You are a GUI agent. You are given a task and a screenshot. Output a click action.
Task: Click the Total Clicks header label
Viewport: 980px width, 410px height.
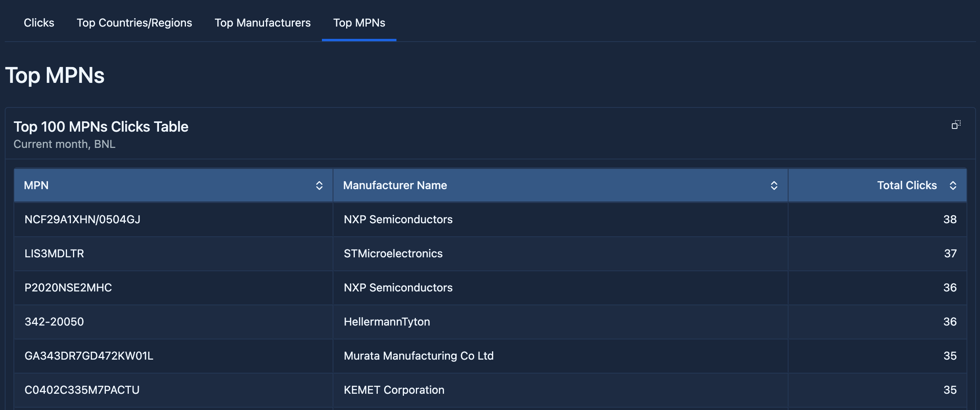907,186
